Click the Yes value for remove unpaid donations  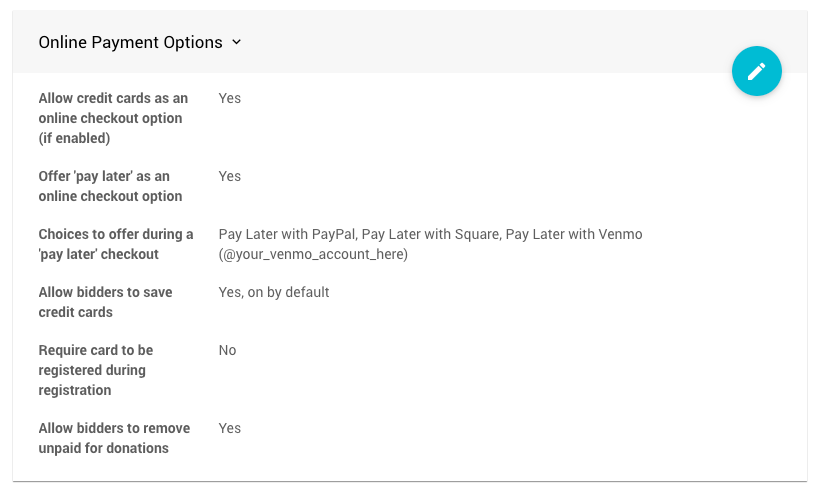230,428
